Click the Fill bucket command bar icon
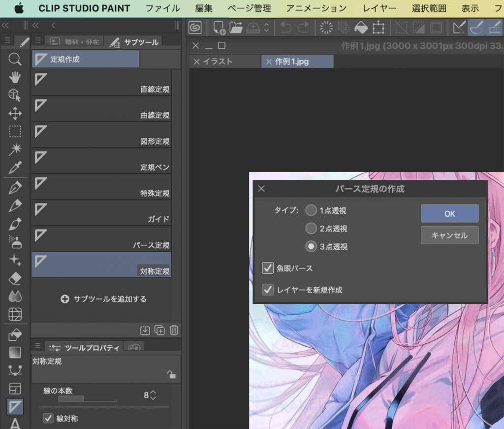The width and height of the screenshot is (504, 429). [x=361, y=27]
